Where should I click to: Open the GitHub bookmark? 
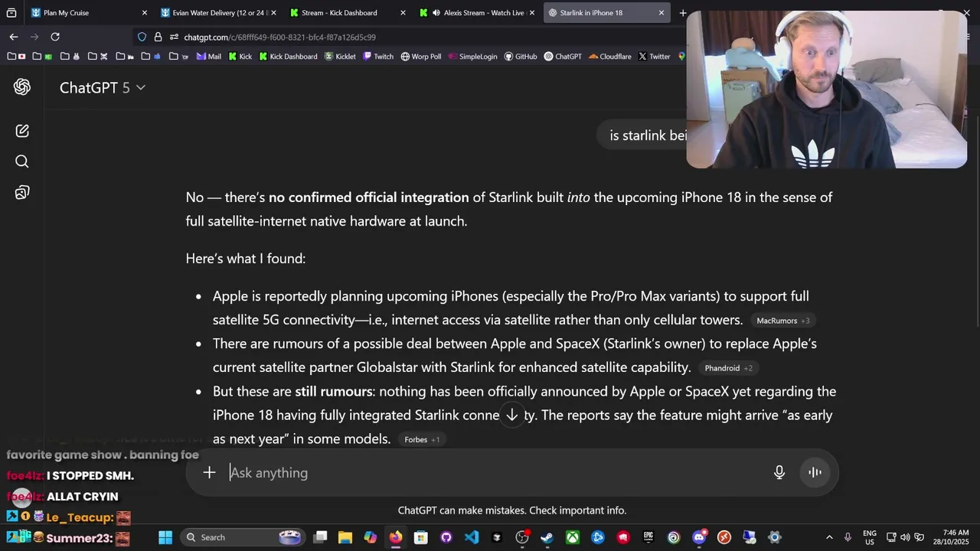[521, 57]
